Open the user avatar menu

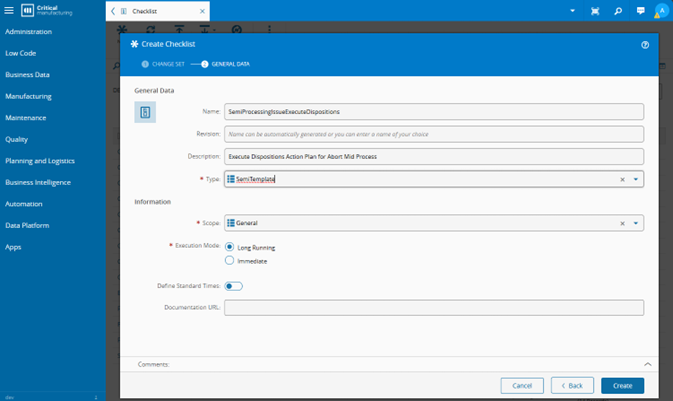click(661, 11)
